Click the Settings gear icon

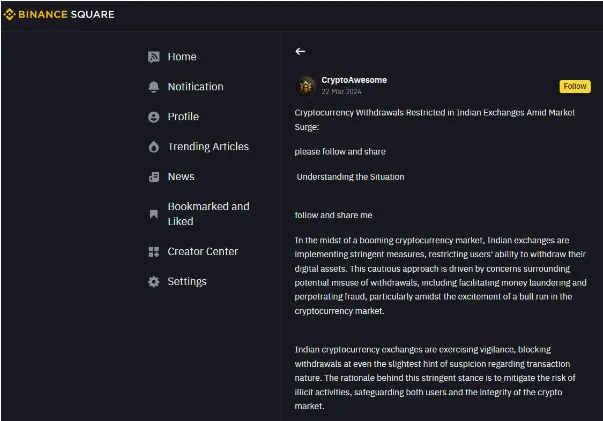154,282
